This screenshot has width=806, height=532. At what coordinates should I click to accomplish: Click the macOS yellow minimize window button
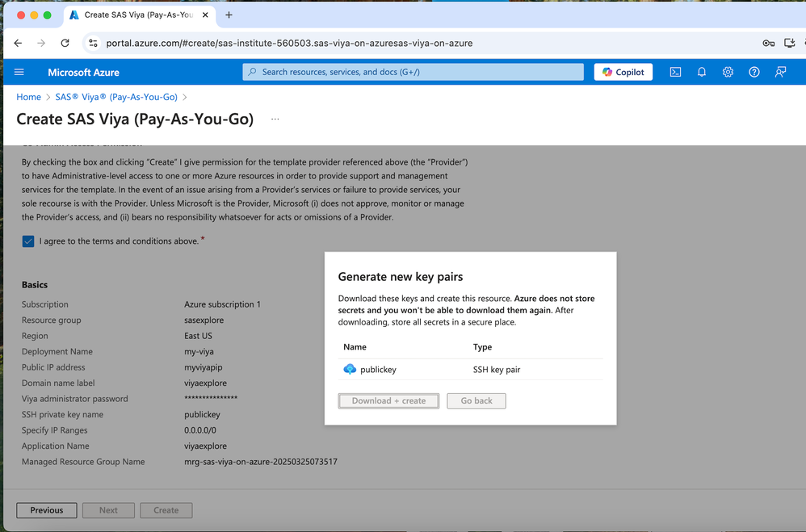tap(34, 15)
